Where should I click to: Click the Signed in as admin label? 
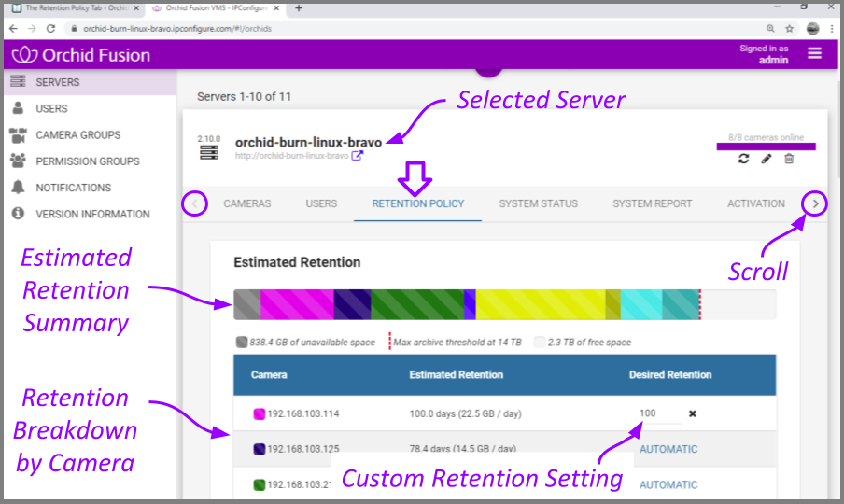coord(764,54)
